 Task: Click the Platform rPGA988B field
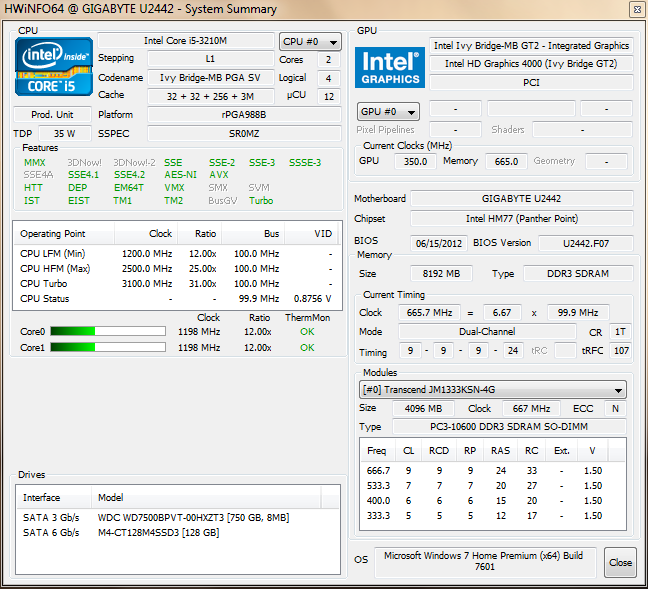[x=244, y=114]
